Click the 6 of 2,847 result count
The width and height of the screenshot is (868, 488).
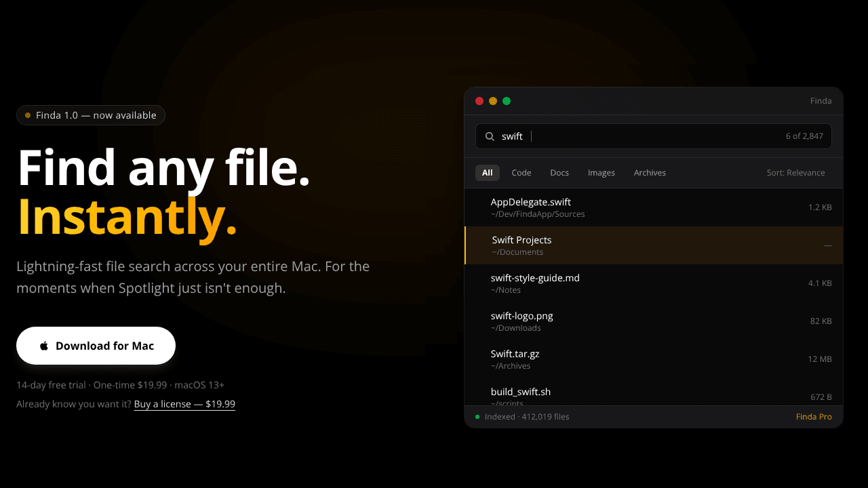804,136
